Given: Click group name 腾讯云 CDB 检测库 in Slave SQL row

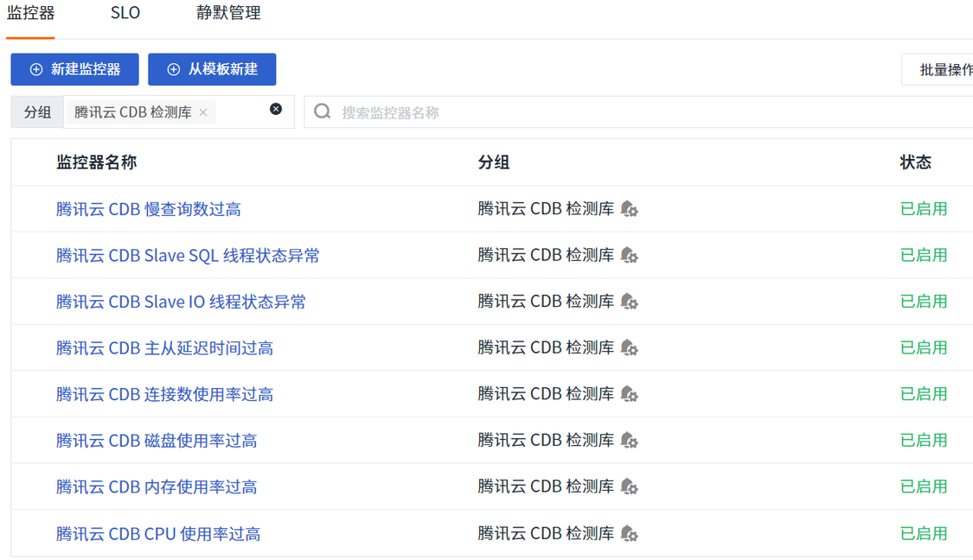Looking at the screenshot, I should pos(546,255).
